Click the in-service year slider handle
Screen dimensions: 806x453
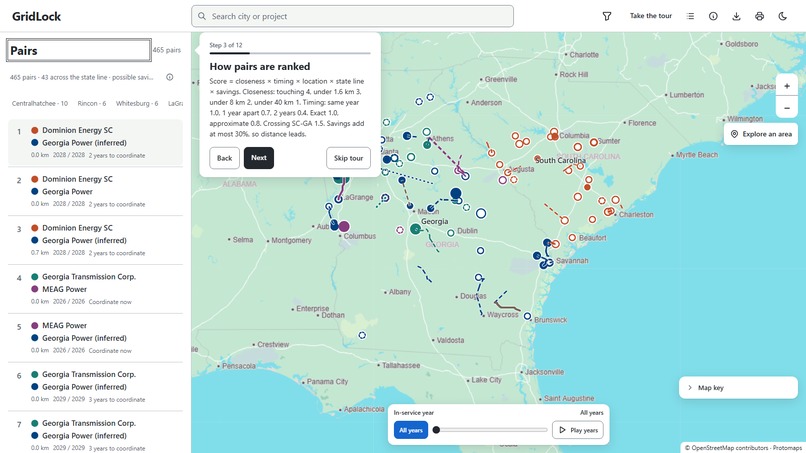pos(436,430)
